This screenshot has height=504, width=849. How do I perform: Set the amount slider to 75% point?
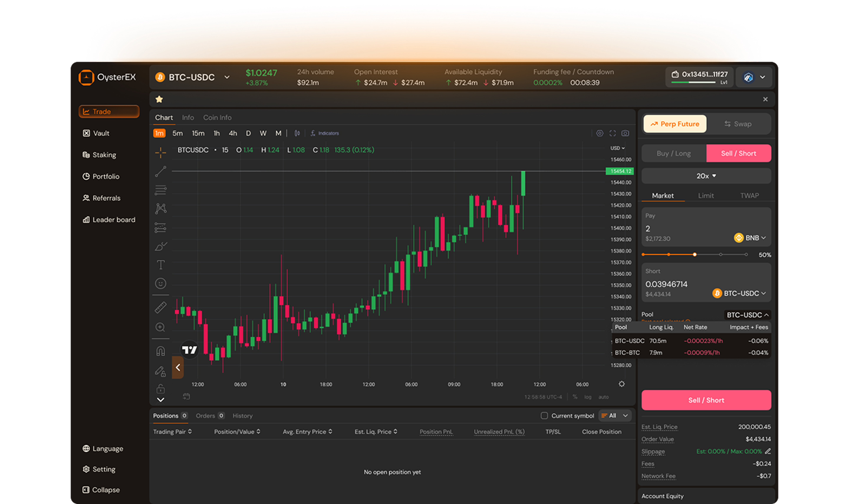720,254
